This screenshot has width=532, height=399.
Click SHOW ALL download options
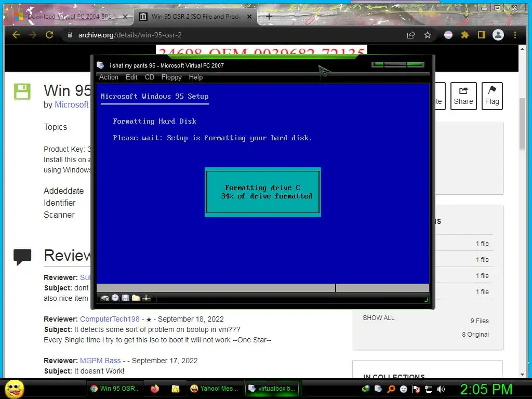378,317
